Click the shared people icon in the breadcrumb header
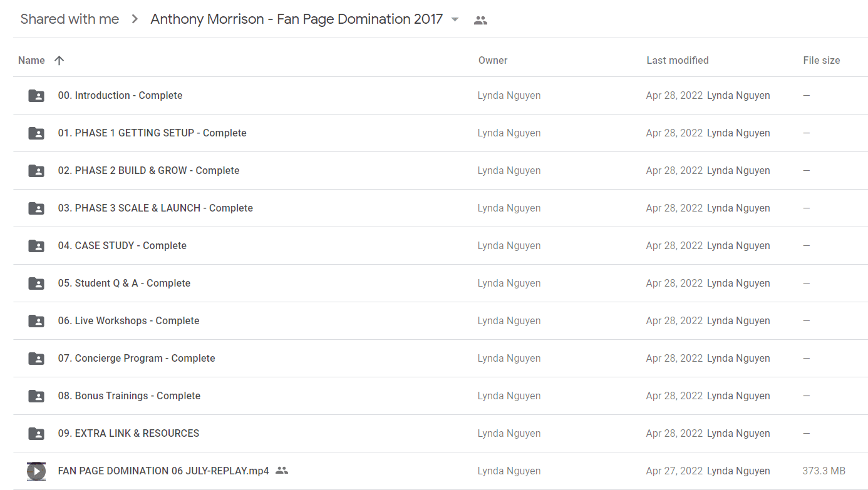Screen dimensions: 868x490 [x=480, y=20]
